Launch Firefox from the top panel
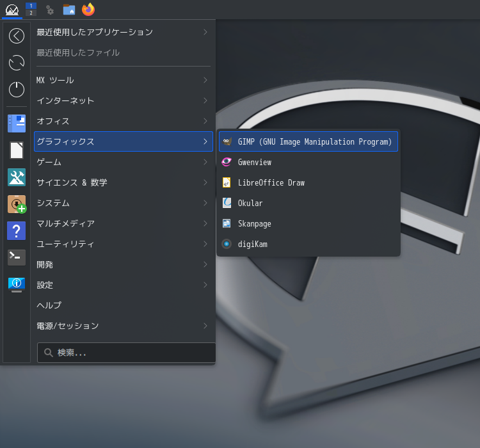This screenshot has height=448, width=480. tap(88, 9)
